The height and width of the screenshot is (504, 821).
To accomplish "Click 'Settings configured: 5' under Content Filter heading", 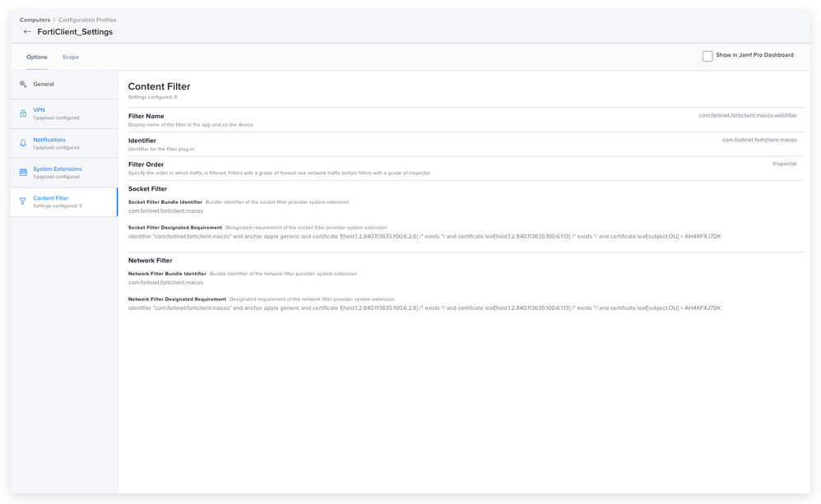I will (x=153, y=97).
